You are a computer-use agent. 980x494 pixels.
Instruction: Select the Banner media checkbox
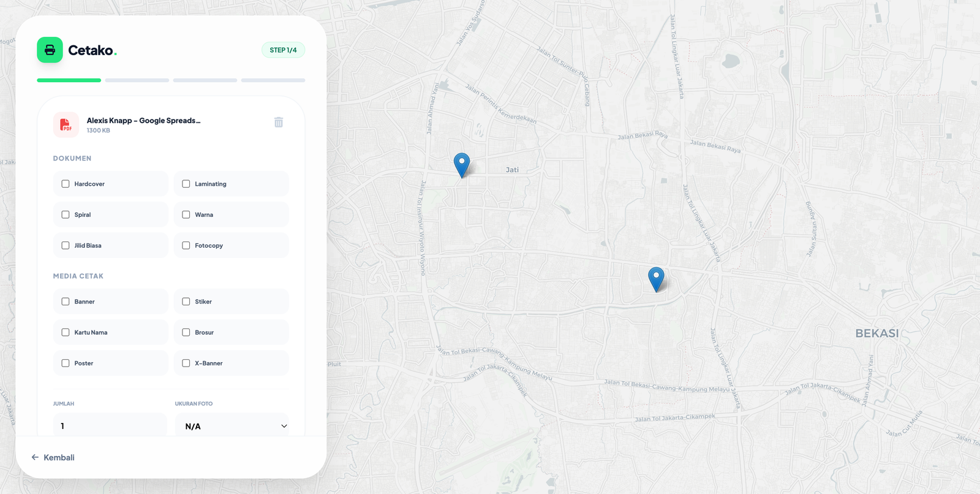66,302
